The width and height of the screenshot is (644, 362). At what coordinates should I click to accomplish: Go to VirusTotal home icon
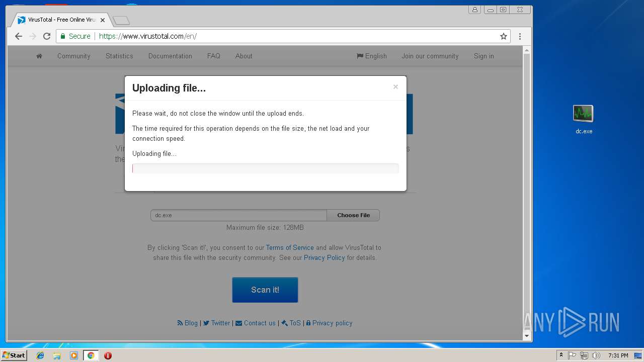(39, 56)
